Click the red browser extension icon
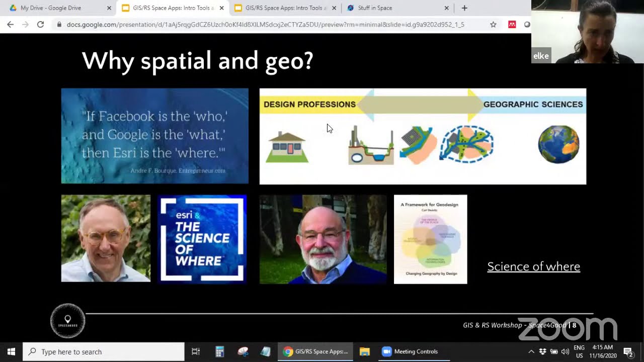The width and height of the screenshot is (644, 362). pos(512,24)
